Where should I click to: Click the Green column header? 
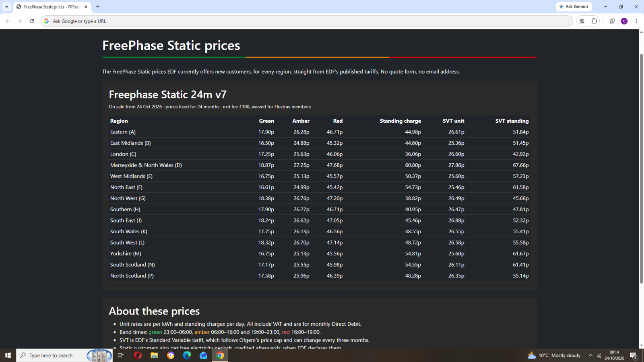pos(266,121)
